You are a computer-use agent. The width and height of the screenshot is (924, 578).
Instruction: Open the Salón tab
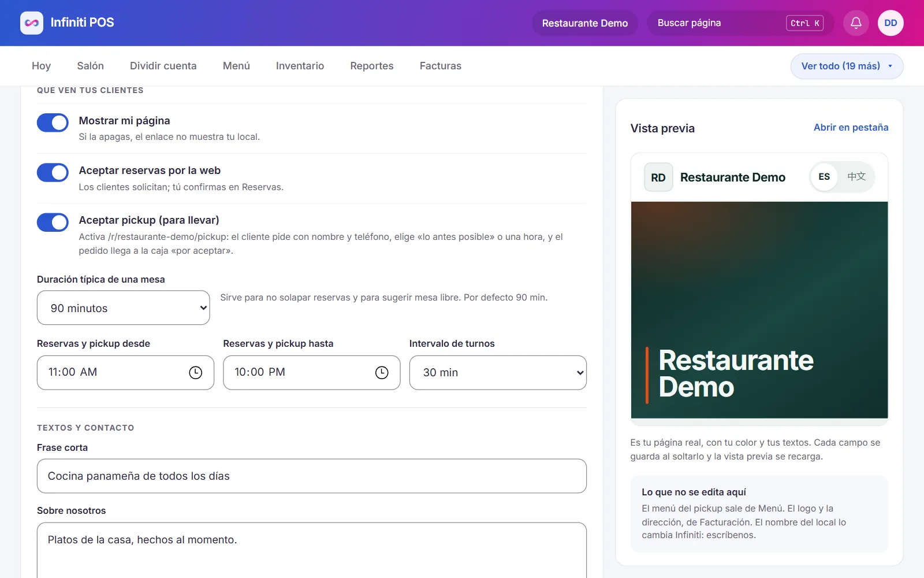[91, 66]
